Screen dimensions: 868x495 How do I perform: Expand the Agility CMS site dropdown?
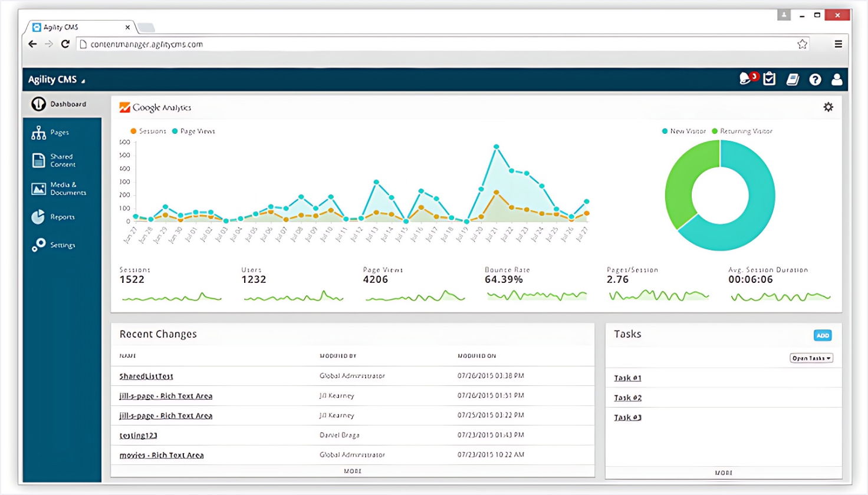(x=57, y=80)
